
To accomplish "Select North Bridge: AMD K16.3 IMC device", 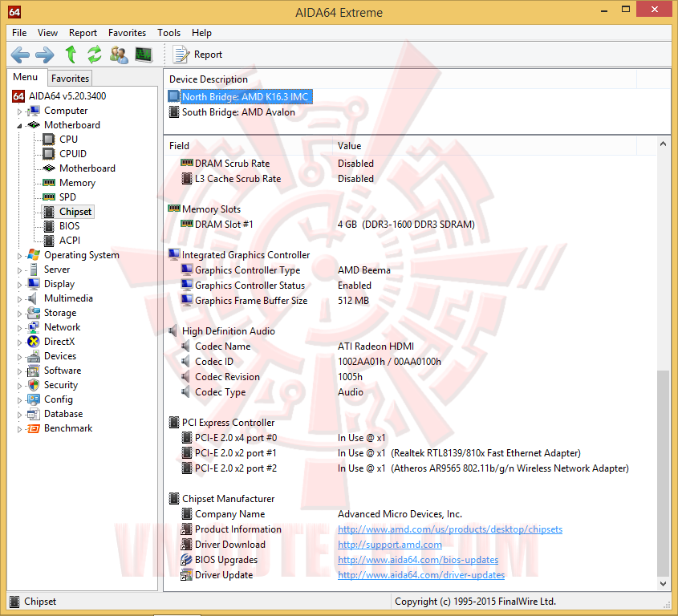I will (245, 97).
